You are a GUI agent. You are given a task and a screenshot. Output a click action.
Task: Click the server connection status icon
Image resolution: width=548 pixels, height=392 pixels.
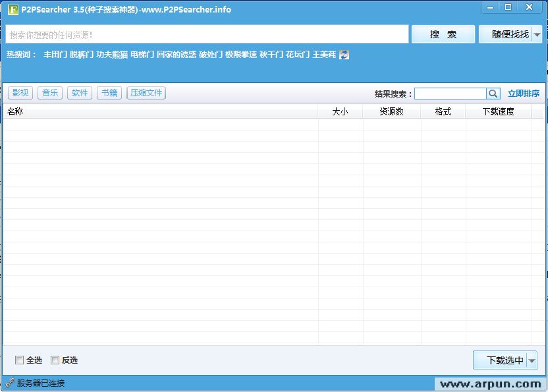coord(10,383)
